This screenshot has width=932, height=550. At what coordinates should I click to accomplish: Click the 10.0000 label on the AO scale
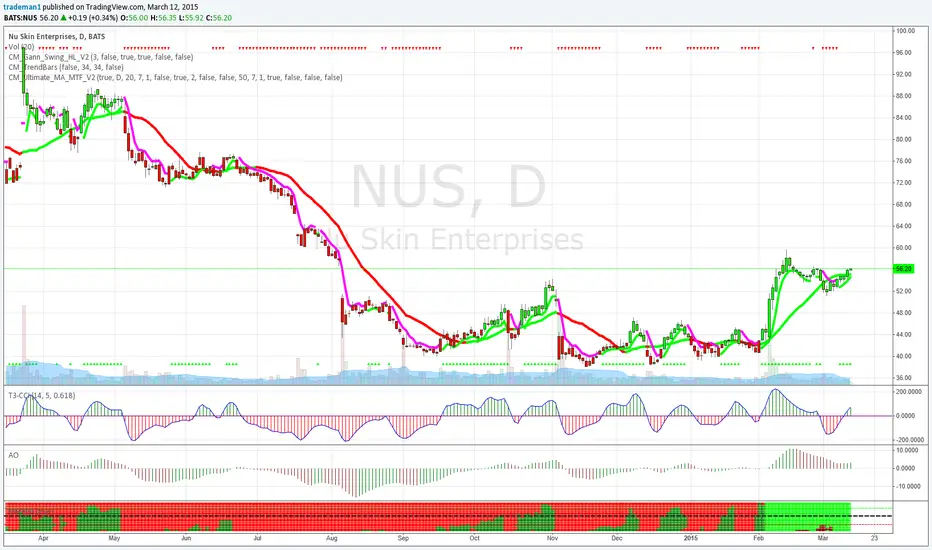[x=908, y=450]
